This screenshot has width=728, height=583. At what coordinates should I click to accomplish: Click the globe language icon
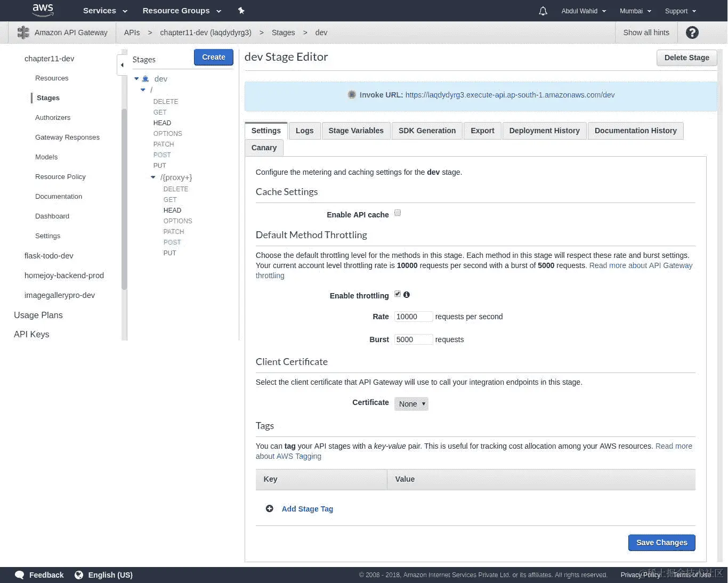pos(79,575)
